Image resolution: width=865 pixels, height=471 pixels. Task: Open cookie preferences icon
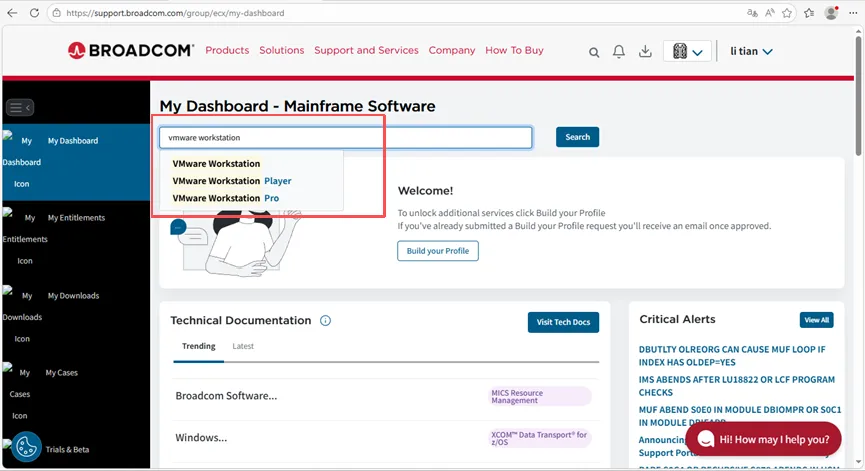(26, 446)
